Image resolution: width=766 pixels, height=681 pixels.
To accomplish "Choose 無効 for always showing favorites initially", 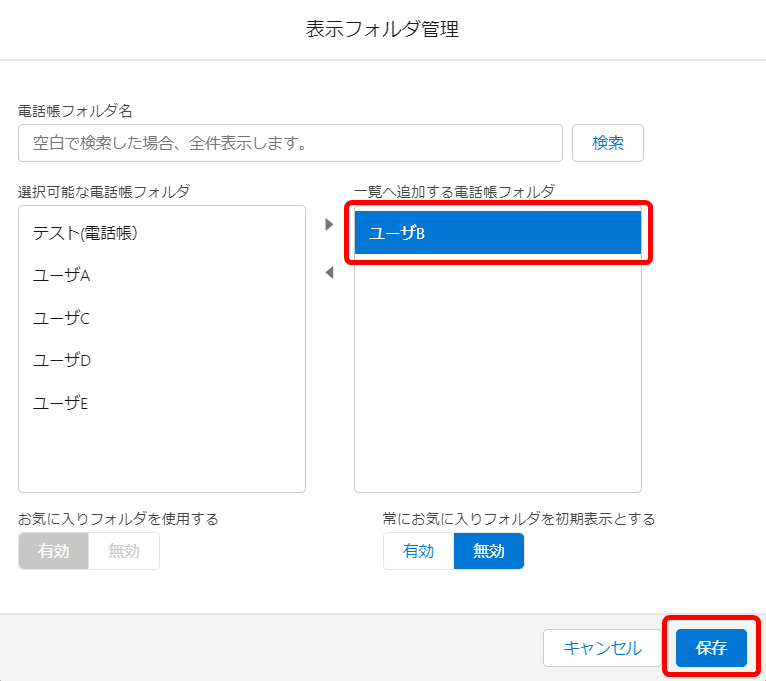I will tap(489, 551).
